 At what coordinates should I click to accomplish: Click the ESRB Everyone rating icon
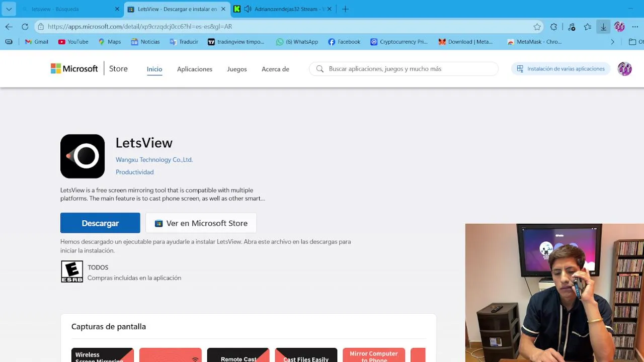[72, 271]
